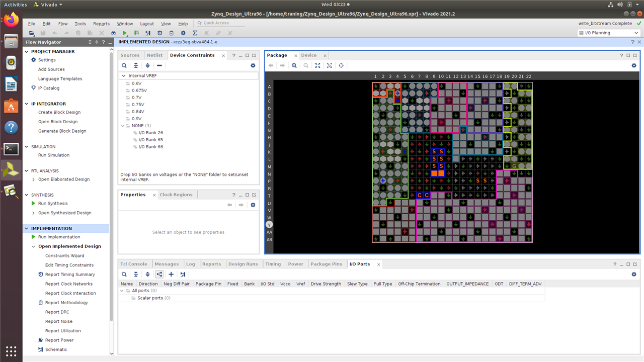Expand Open Synthesized Design item
The width and height of the screenshot is (644, 362).
(x=34, y=213)
